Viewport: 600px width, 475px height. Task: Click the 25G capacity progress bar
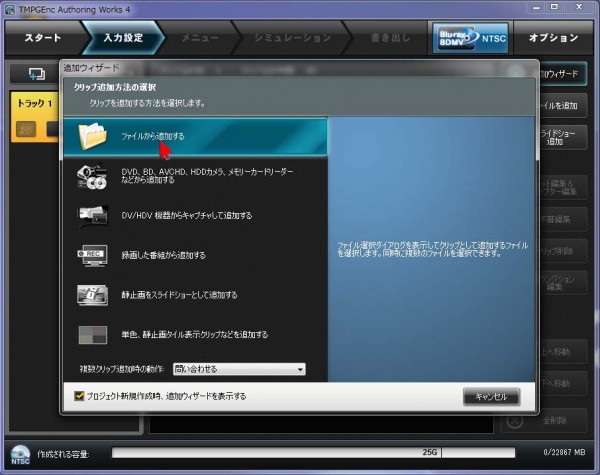(x=313, y=452)
